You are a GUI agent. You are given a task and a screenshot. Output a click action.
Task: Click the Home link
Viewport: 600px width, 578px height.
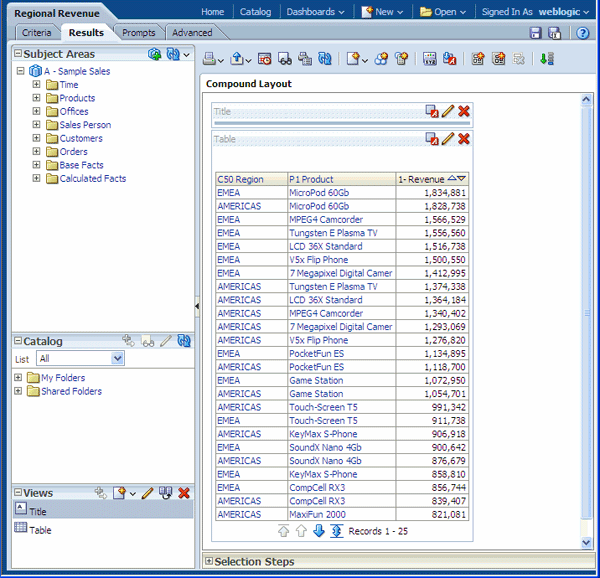(212, 11)
